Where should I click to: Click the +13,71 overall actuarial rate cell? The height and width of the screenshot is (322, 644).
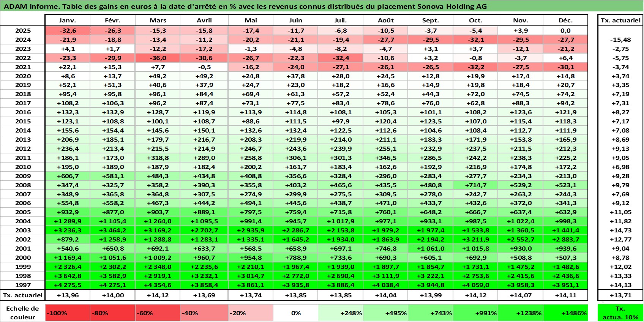point(620,295)
